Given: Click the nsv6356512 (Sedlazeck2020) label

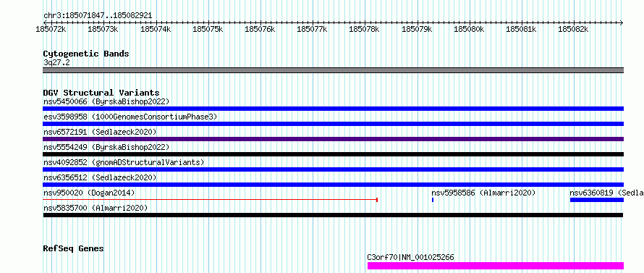Looking at the screenshot, I should point(100,177).
